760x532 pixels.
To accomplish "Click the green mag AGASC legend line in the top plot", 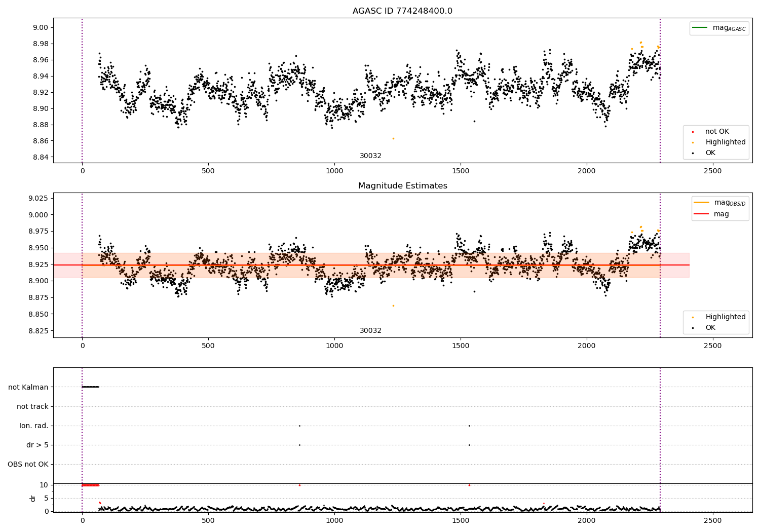I will coord(700,27).
